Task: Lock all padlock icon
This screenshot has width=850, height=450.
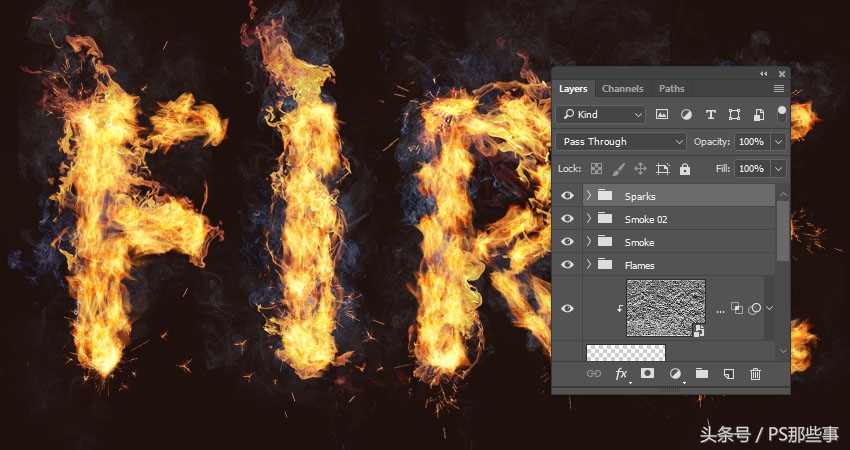Action: click(x=685, y=169)
